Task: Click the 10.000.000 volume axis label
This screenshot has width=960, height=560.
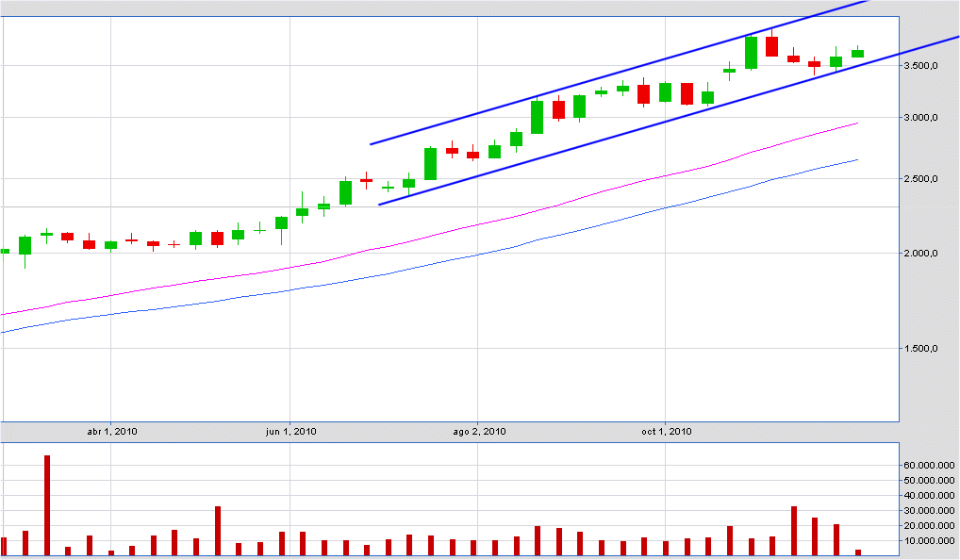Action: click(929, 540)
